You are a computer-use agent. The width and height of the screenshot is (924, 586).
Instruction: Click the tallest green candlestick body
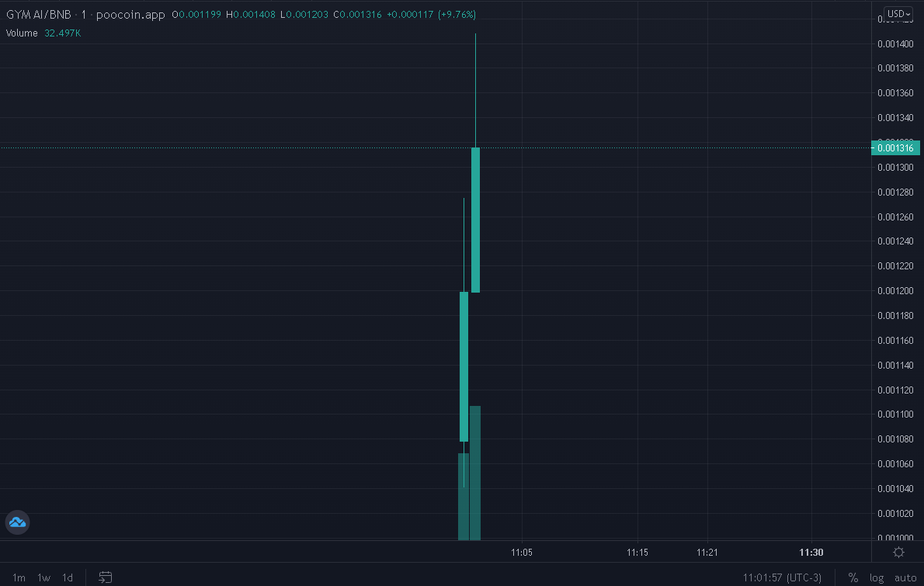[x=475, y=220]
